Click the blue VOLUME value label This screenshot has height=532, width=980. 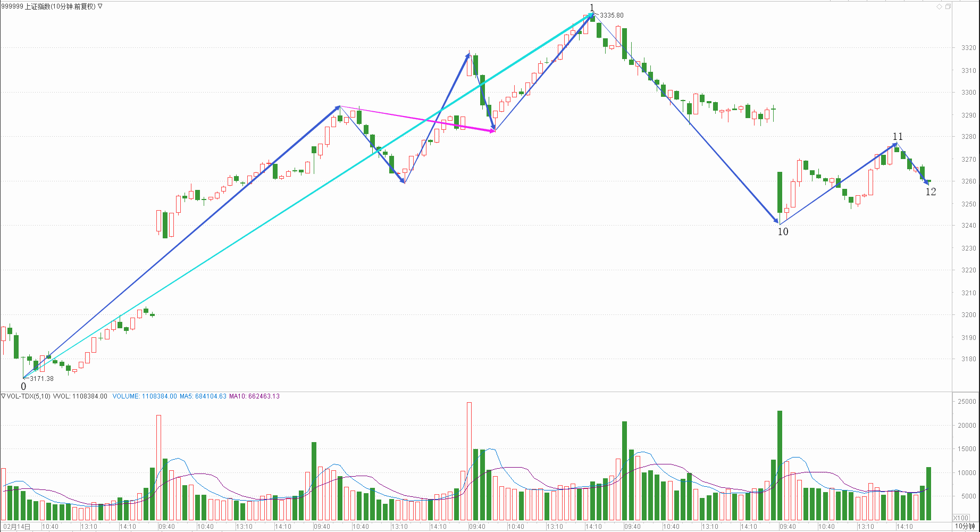pos(145,396)
